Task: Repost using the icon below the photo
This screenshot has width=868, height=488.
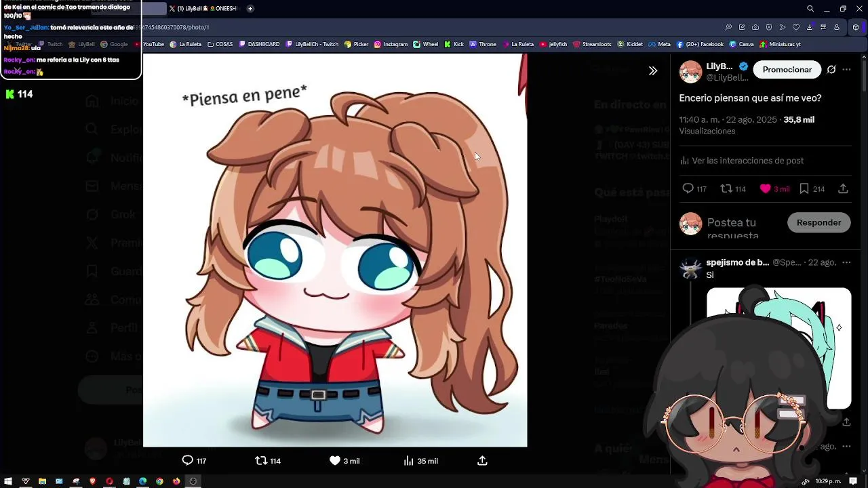Action: [x=261, y=460]
